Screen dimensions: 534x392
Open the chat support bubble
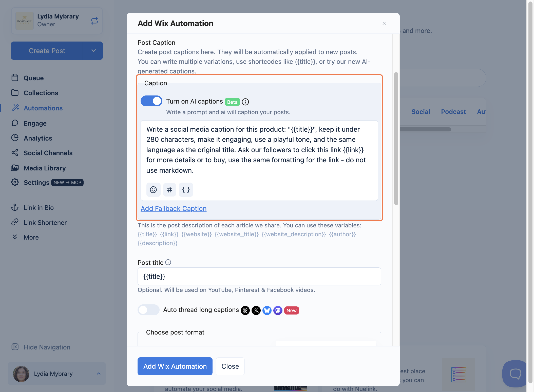[x=515, y=374]
